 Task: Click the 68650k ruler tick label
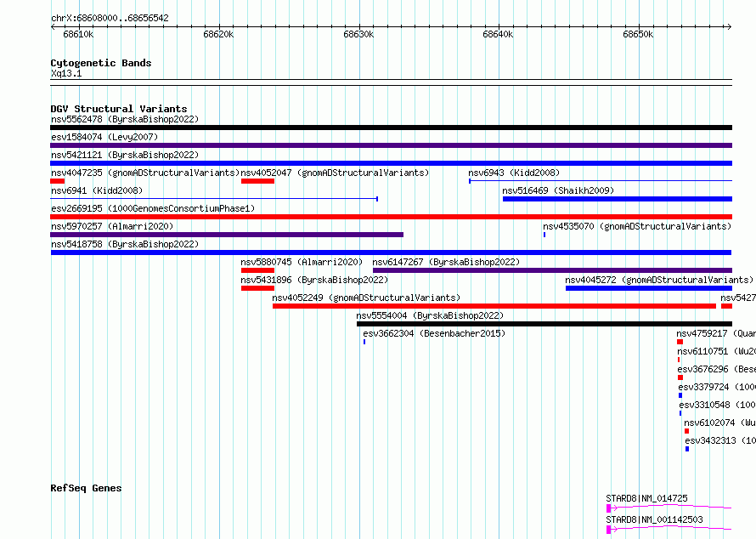tap(638, 34)
